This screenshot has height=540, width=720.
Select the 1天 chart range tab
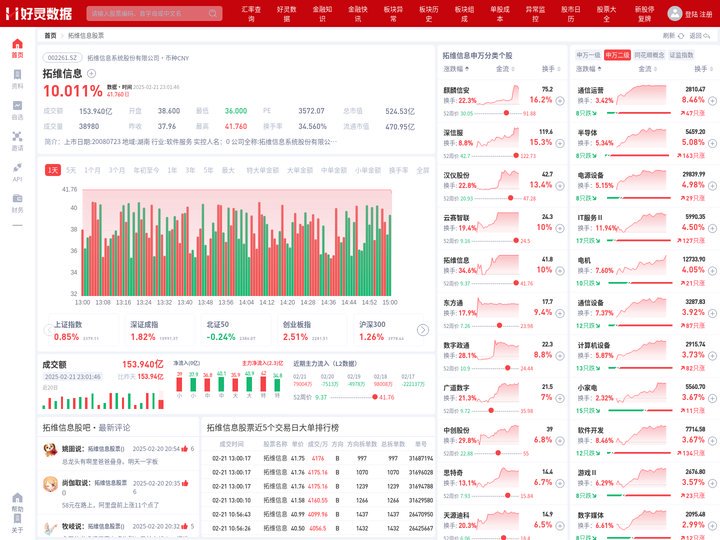[x=53, y=170]
